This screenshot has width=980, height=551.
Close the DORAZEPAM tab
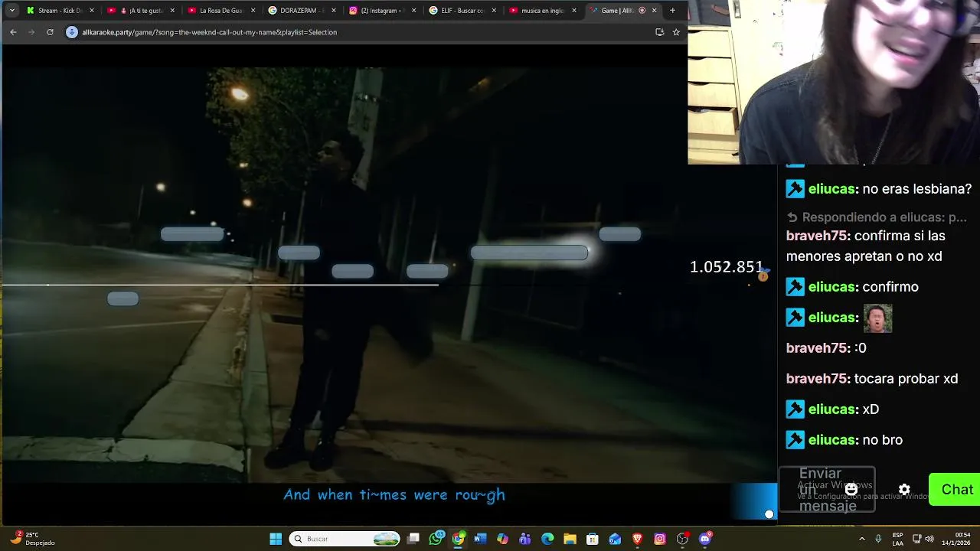tap(333, 11)
